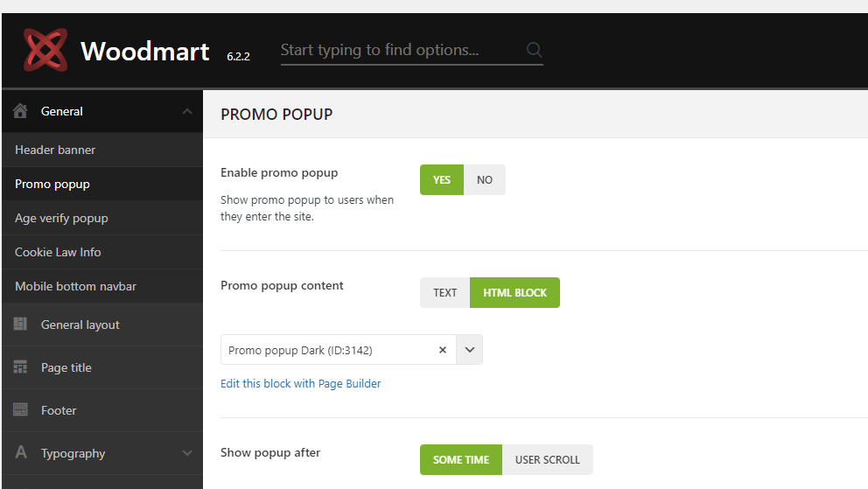Expand the Typography section chevron

[186, 453]
